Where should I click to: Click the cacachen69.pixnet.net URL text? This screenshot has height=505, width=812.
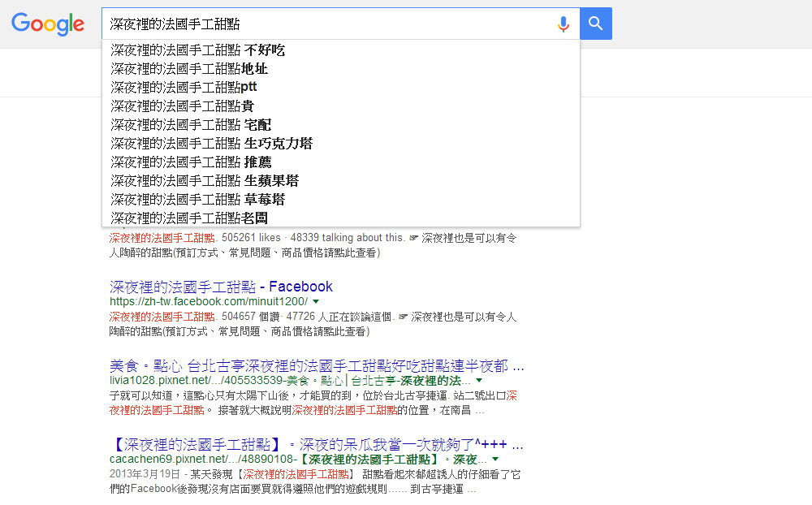pyautogui.click(x=298, y=460)
